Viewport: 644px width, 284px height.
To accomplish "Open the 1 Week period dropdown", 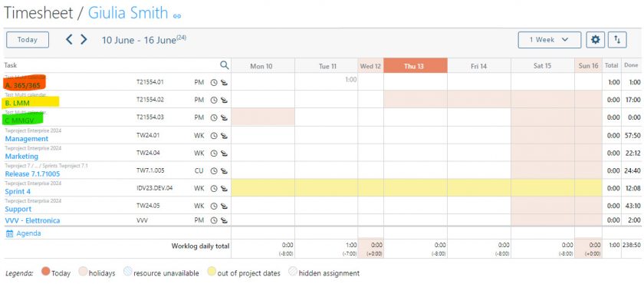I will pyautogui.click(x=550, y=40).
